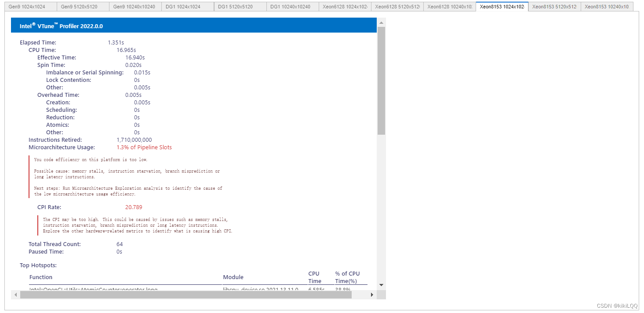Click the red CPI Rate value 20.789
This screenshot has height=313, width=644.
click(134, 207)
